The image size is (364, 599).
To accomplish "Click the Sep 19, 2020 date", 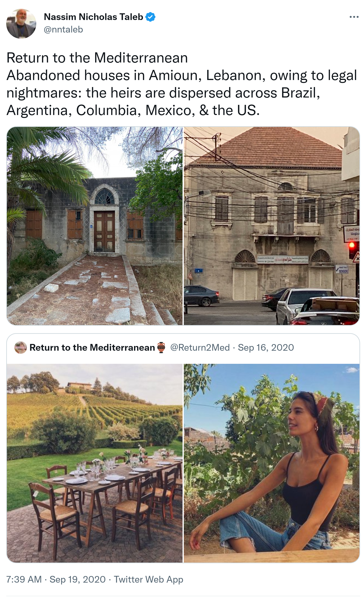I will (x=78, y=579).
